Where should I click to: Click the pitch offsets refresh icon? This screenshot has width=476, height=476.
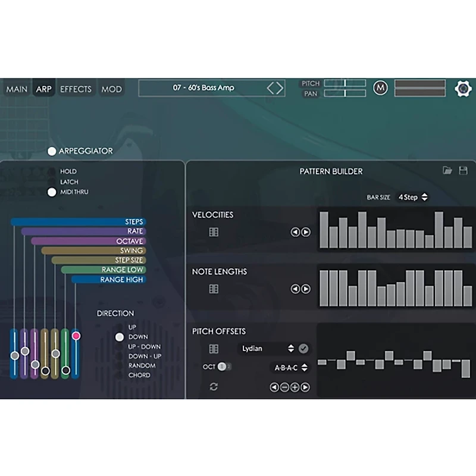coord(214,387)
